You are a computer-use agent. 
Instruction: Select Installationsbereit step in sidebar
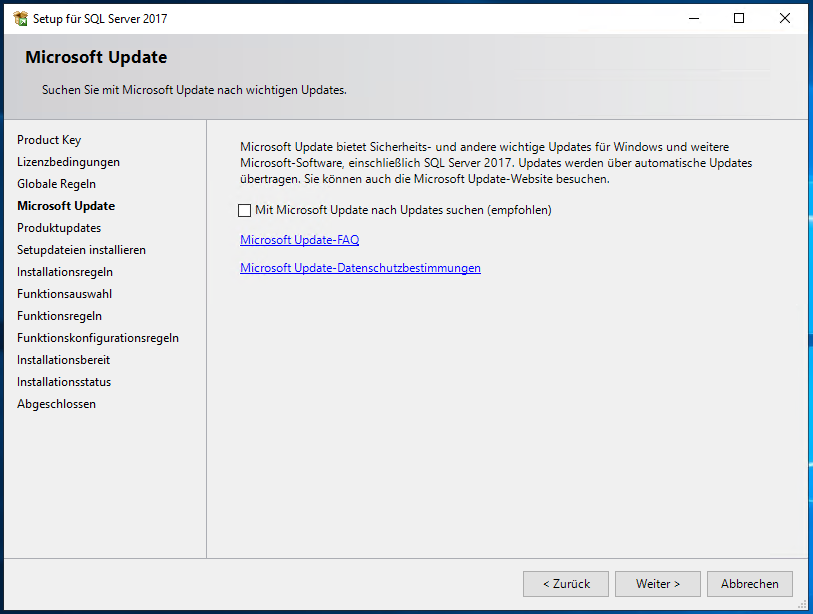[63, 360]
